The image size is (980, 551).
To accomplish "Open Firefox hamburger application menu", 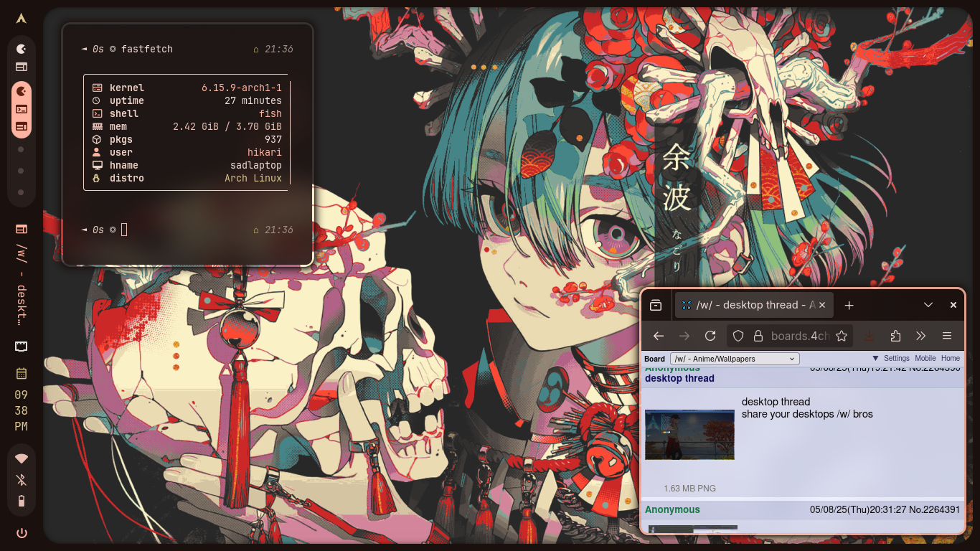I will pos(947,336).
